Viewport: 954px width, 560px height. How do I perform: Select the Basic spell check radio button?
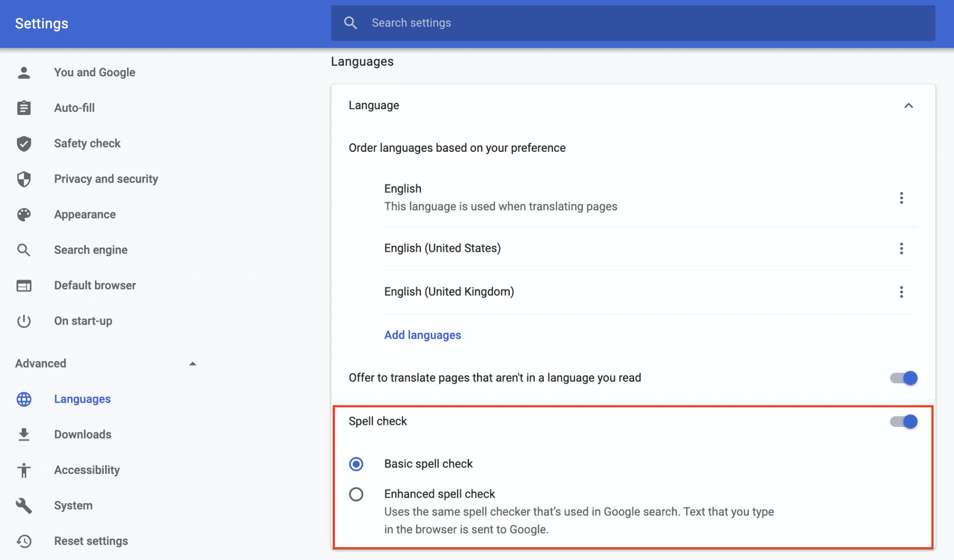(356, 464)
